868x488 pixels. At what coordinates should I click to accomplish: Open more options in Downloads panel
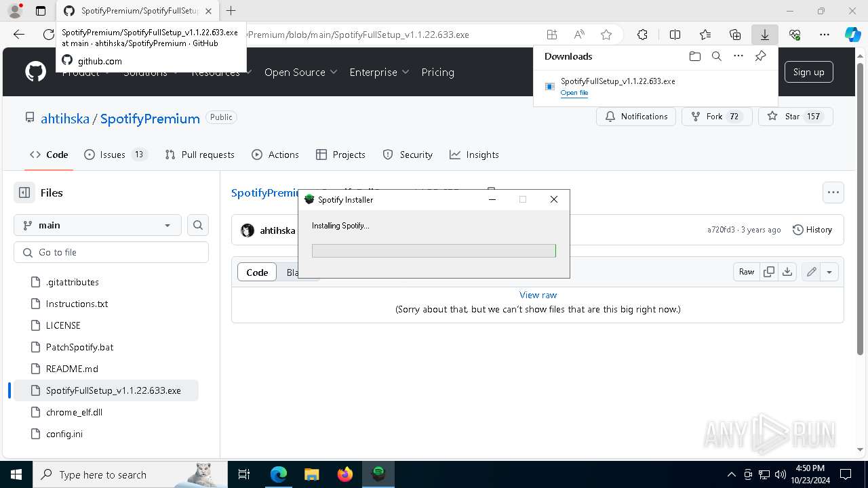(x=738, y=56)
